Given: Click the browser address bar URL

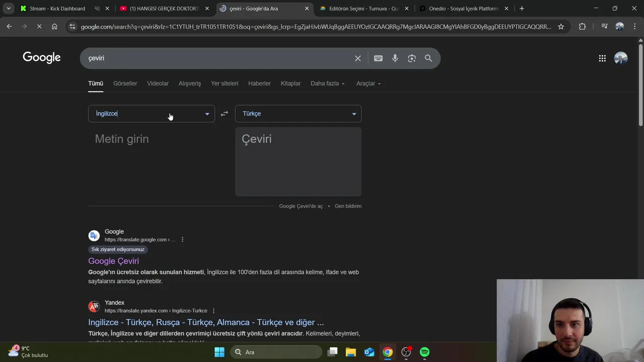Looking at the screenshot, I should pyautogui.click(x=316, y=27).
